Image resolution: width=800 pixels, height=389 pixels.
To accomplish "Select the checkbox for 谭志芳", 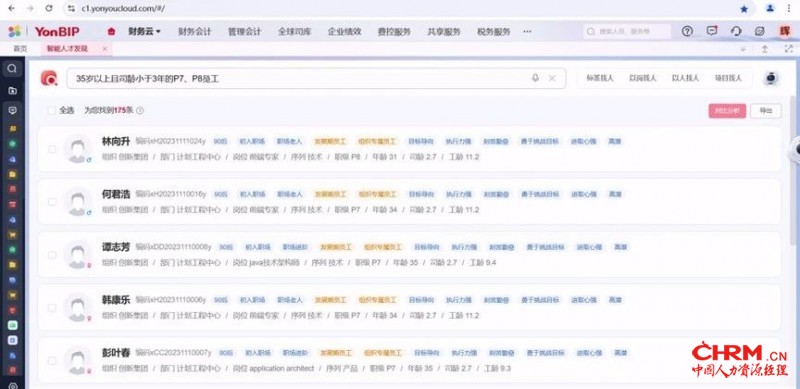I will tap(52, 255).
